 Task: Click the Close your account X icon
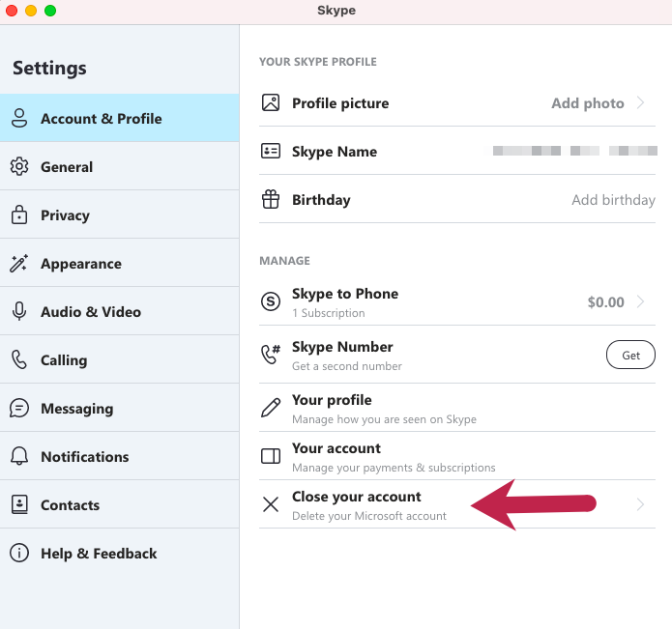pyautogui.click(x=271, y=504)
